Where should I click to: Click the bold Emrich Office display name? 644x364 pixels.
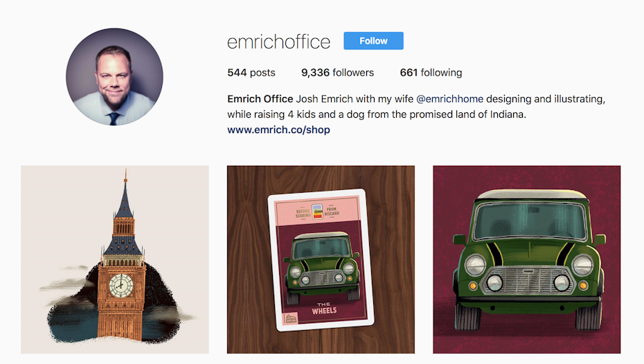tap(260, 99)
